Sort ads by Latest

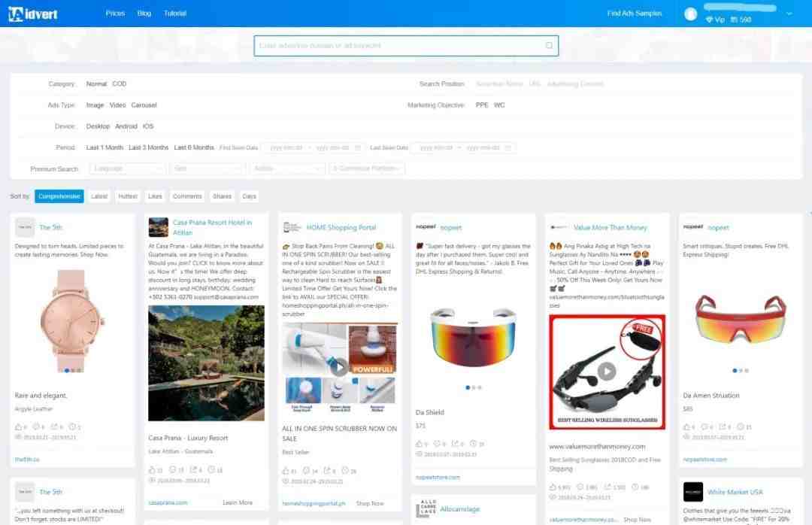pos(99,196)
